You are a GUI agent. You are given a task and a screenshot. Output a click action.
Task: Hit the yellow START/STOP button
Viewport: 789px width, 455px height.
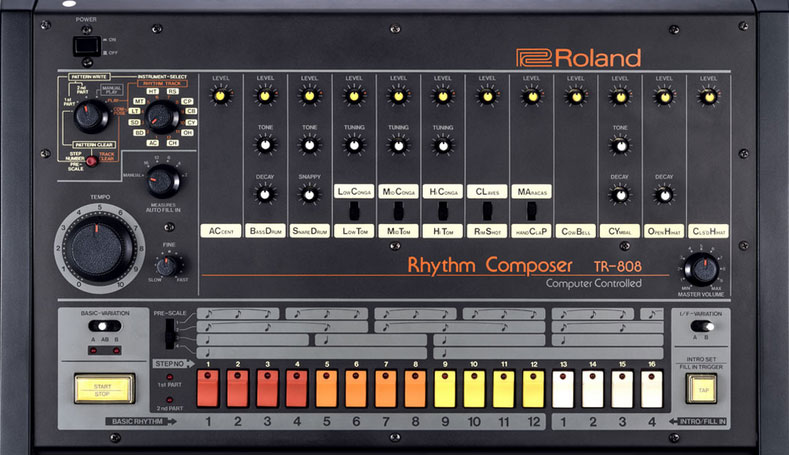[105, 389]
